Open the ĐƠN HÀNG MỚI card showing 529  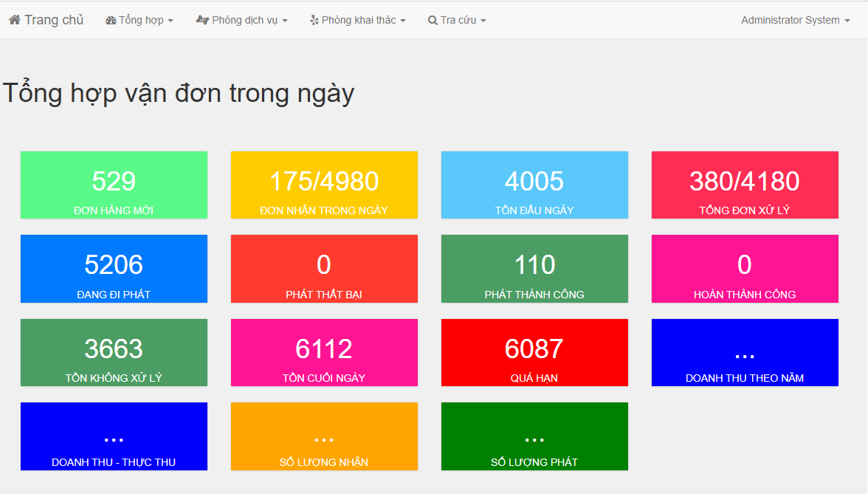(114, 185)
